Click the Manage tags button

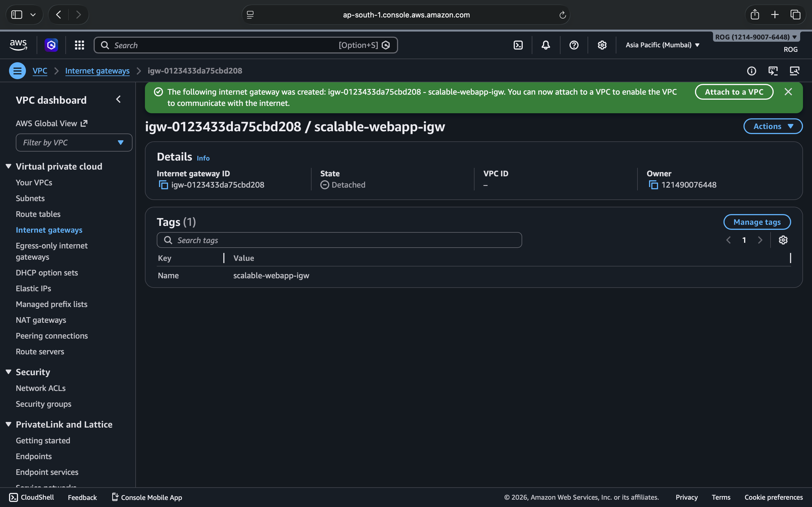click(757, 222)
